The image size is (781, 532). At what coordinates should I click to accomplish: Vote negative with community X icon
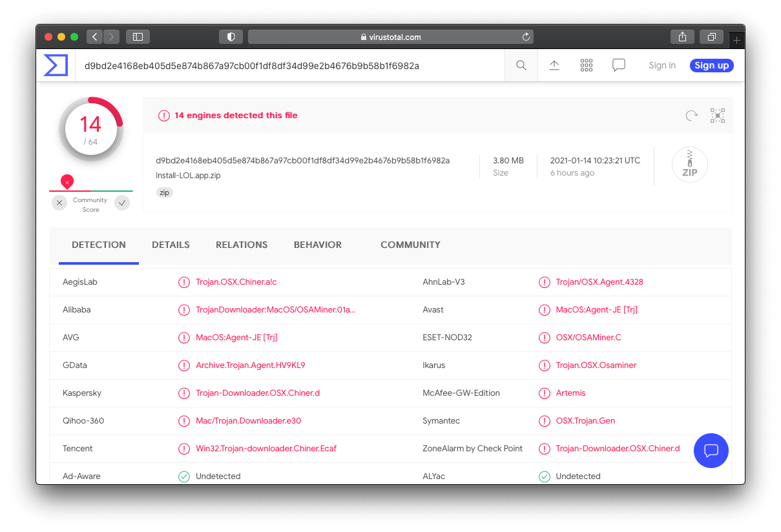click(x=59, y=203)
